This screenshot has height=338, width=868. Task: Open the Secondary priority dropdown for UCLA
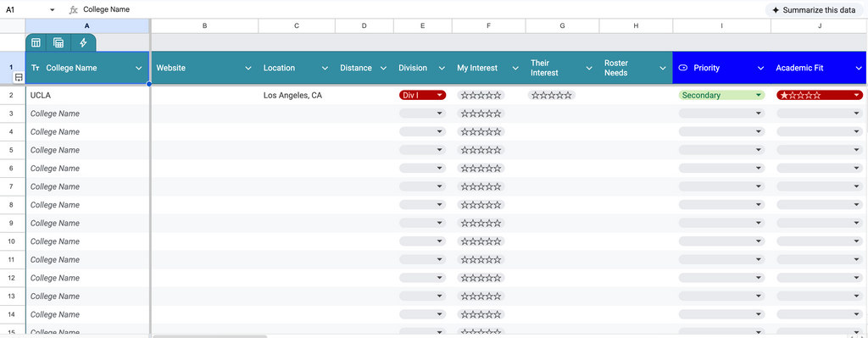[722, 95]
